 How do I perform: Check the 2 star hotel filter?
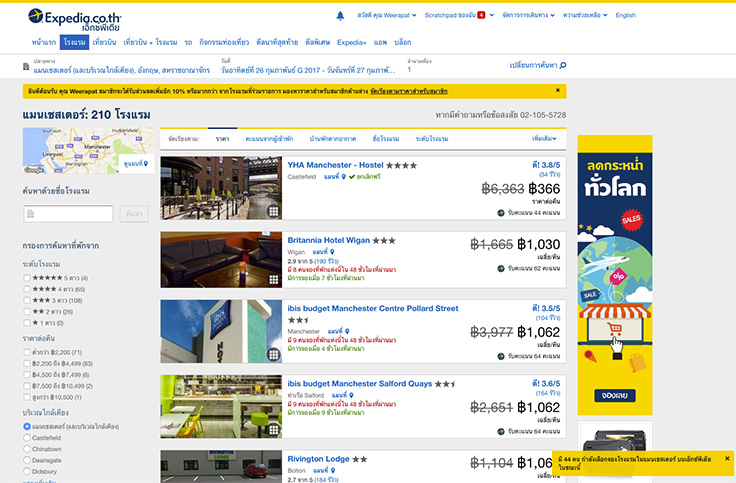pos(27,312)
